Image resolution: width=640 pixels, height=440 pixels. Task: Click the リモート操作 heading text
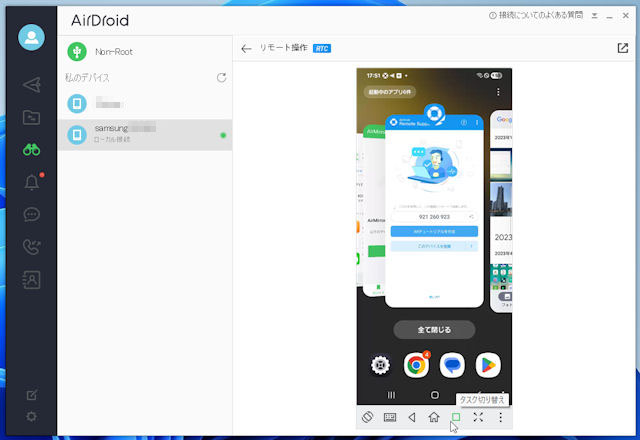click(283, 48)
